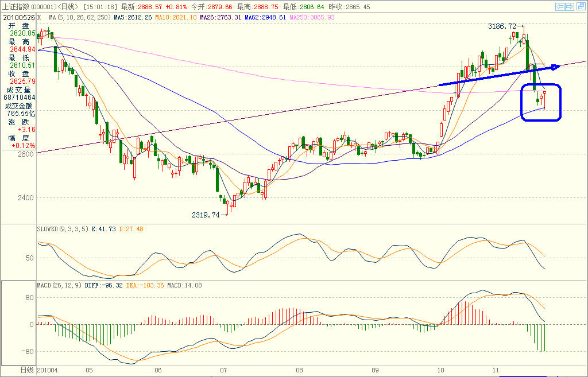This screenshot has width=588, height=377.
Task: Click the DEA:-103.36 value
Action: pos(145,286)
